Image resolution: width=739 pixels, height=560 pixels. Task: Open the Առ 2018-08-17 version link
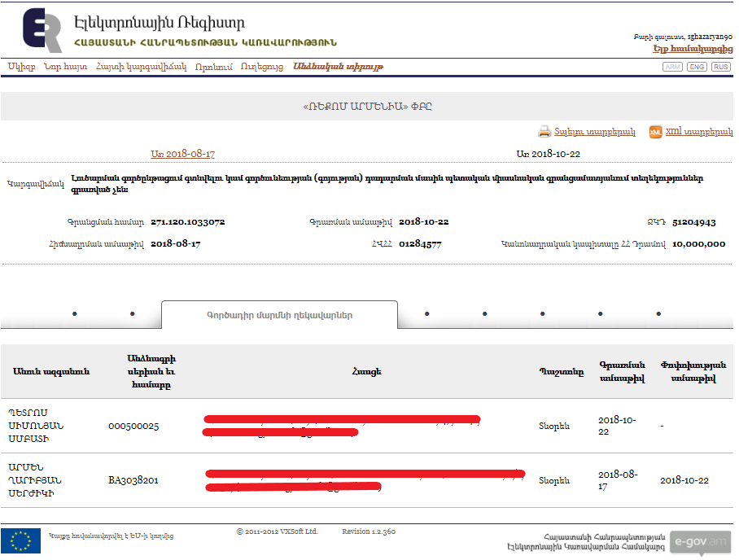(183, 154)
